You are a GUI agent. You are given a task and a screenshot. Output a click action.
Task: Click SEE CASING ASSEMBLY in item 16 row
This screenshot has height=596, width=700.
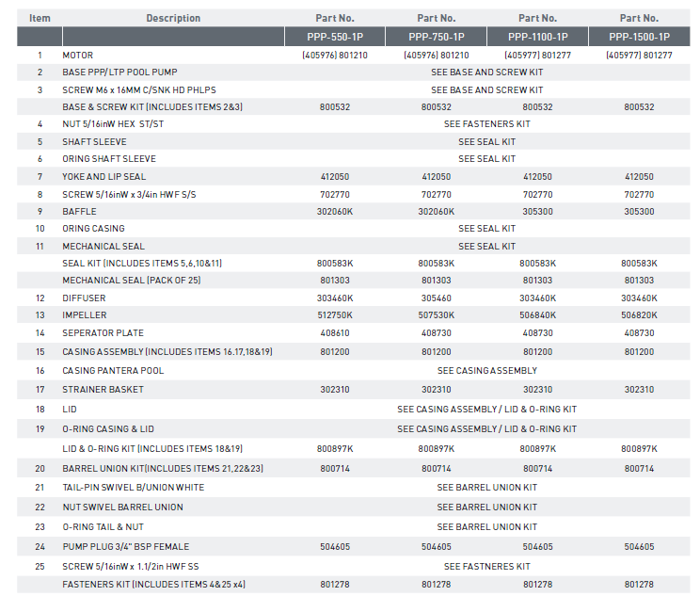[x=487, y=371]
